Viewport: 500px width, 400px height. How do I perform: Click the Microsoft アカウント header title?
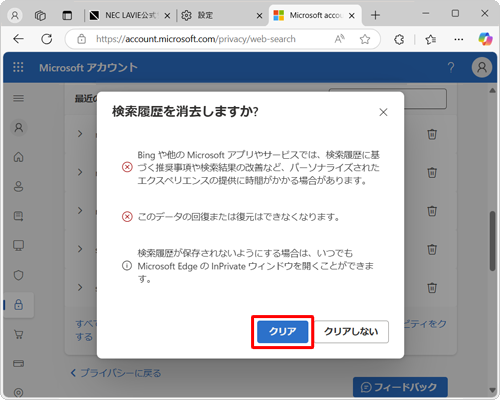tap(88, 68)
